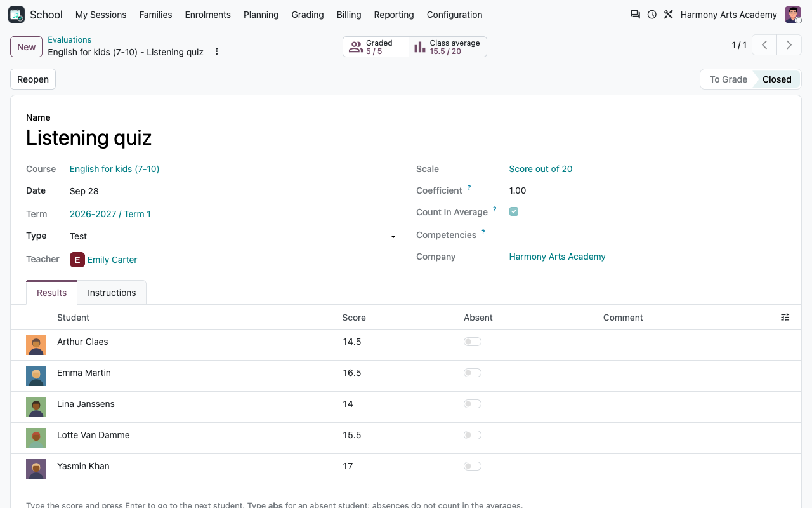Open the Graded 5 / 5 stat button

click(x=376, y=47)
